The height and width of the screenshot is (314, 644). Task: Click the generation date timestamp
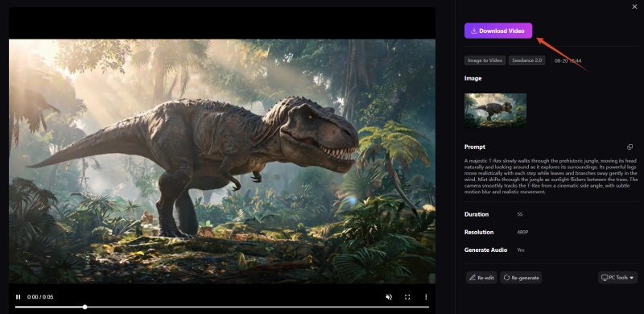[568, 61]
